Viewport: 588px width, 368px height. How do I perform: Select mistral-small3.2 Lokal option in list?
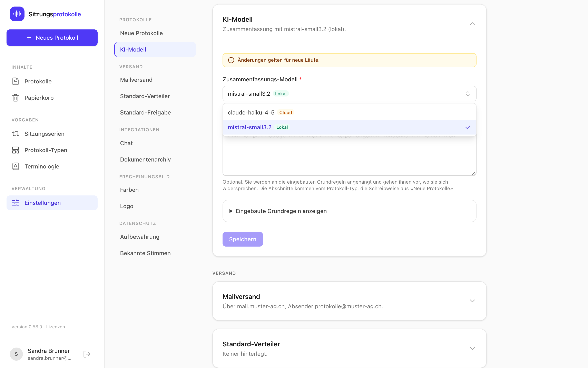[349, 127]
